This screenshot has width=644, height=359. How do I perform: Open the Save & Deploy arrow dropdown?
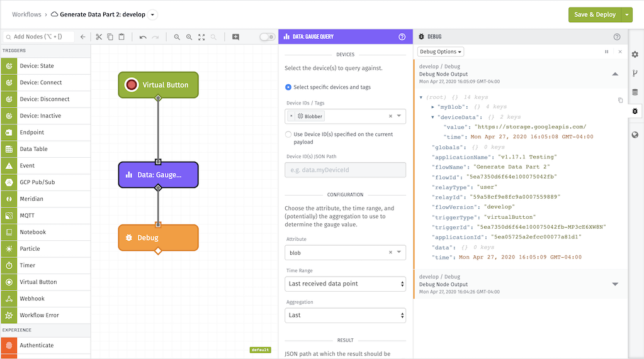pos(627,14)
